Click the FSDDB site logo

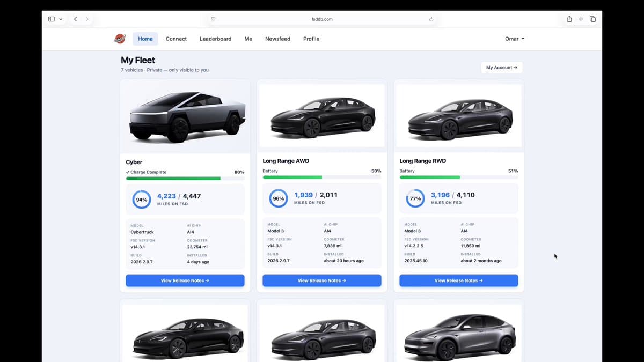click(x=120, y=39)
